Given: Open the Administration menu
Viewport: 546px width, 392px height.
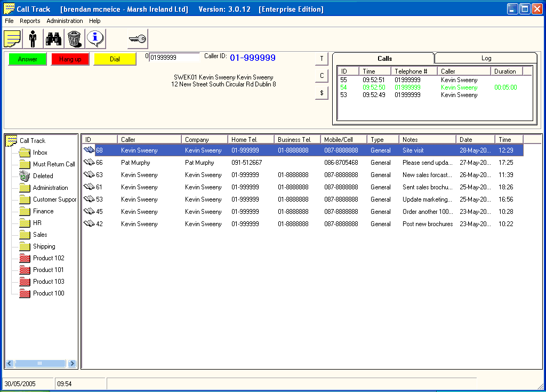Looking at the screenshot, I should [x=65, y=21].
